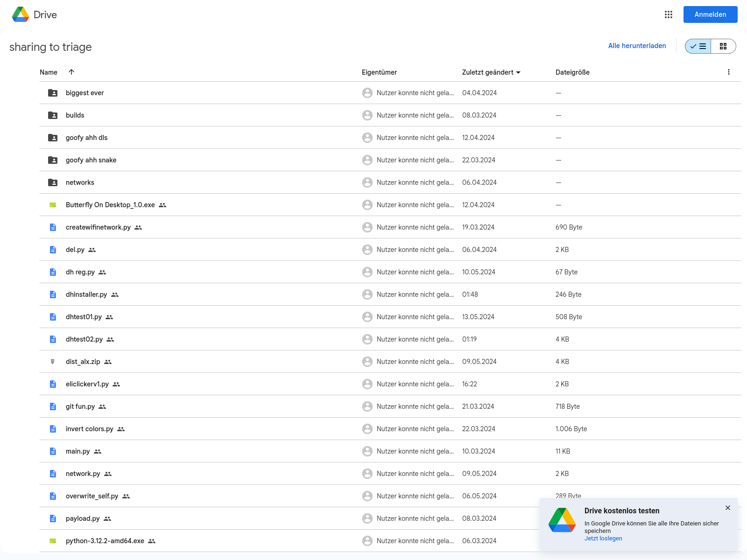Image resolution: width=747 pixels, height=560 pixels.
Task: Click the sharing to triage folder title
Action: 50,47
